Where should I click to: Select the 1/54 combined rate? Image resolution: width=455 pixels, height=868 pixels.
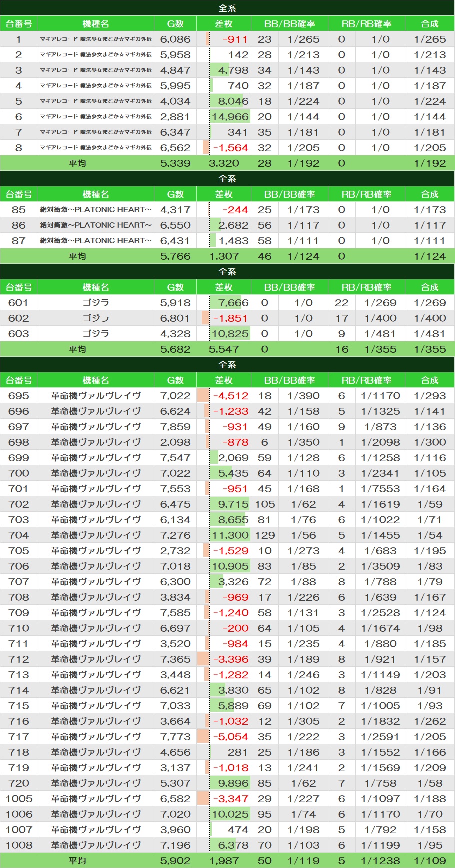tap(430, 535)
